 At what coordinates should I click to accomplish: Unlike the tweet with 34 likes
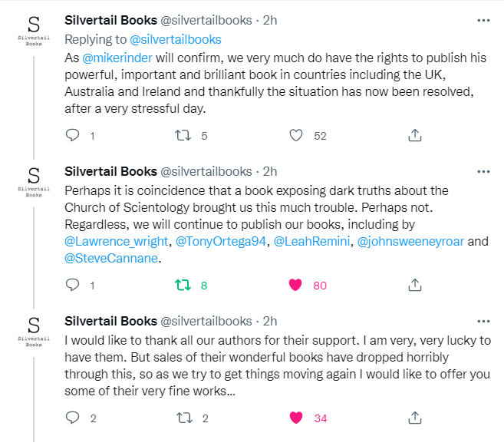click(297, 418)
